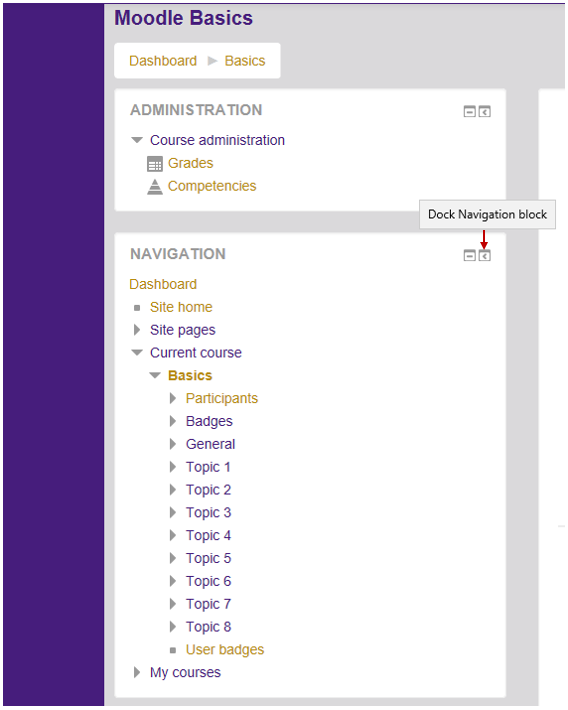568x710 pixels.
Task: Collapse the Current course node
Action: 137,353
